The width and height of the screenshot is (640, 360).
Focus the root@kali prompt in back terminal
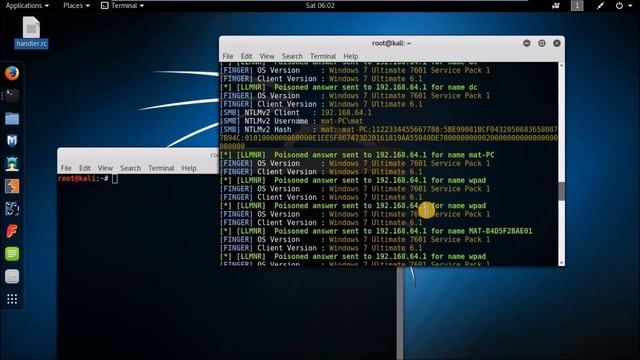[x=88, y=179]
